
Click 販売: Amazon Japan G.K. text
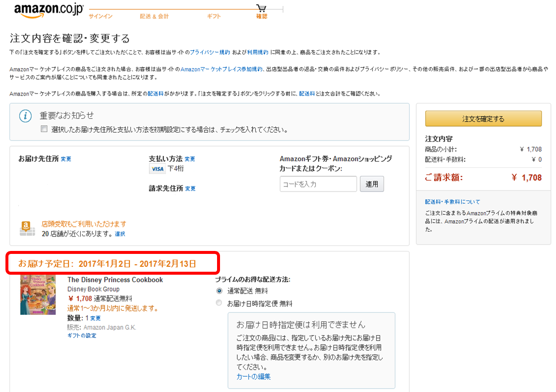click(x=102, y=328)
